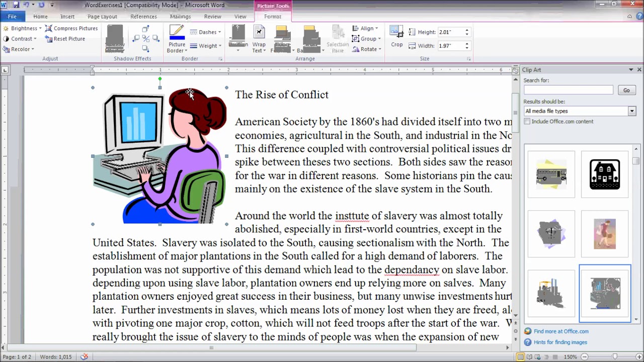Nudge shadow down icon in Shadow Effects

145,48
